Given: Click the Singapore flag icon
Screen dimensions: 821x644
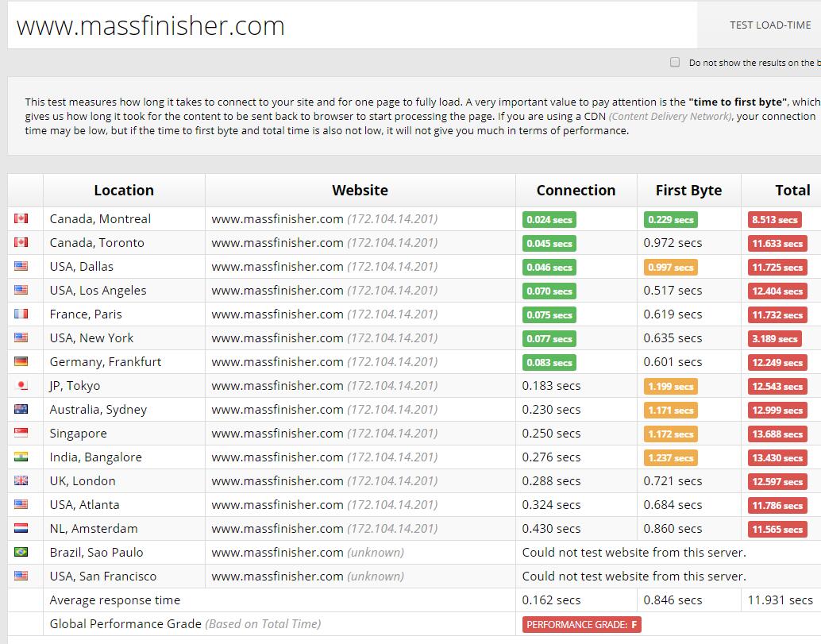Looking at the screenshot, I should [21, 434].
